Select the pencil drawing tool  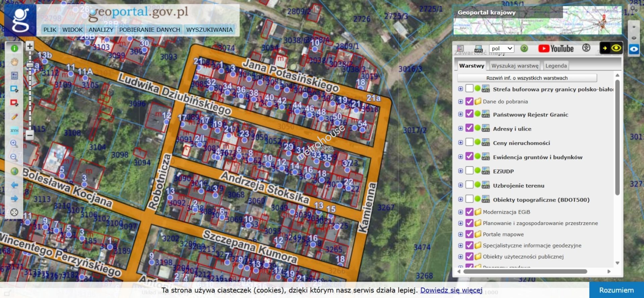pos(14,117)
